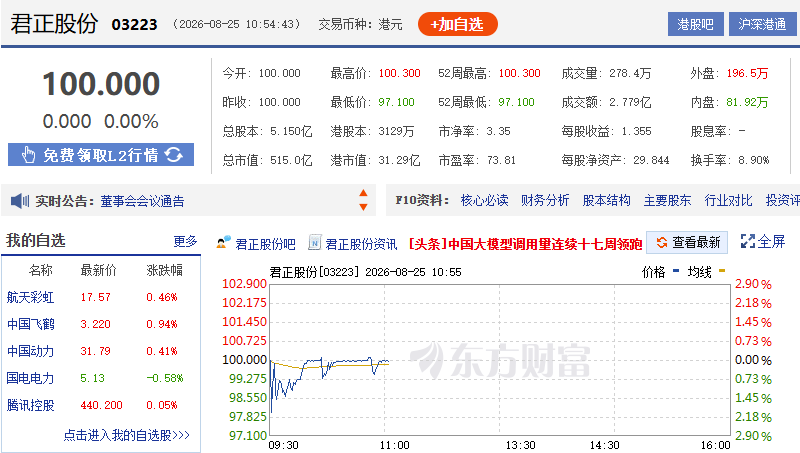Click the speaker icon beside 实时公告
This screenshot has width=800, height=453.
coord(20,201)
